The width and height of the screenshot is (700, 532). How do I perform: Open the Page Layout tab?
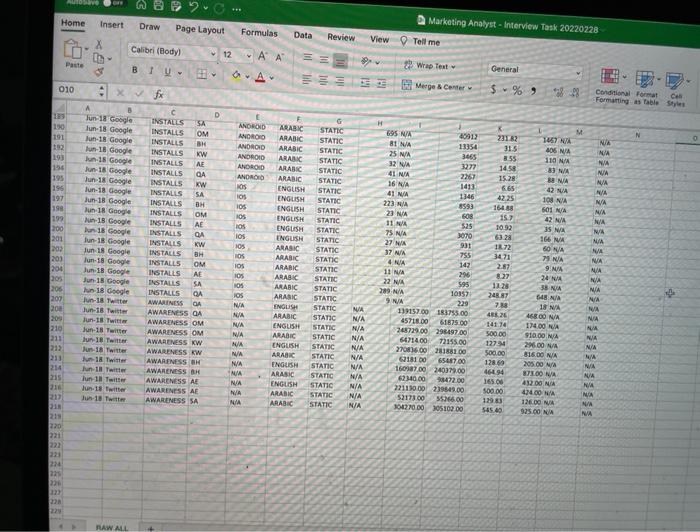200,29
